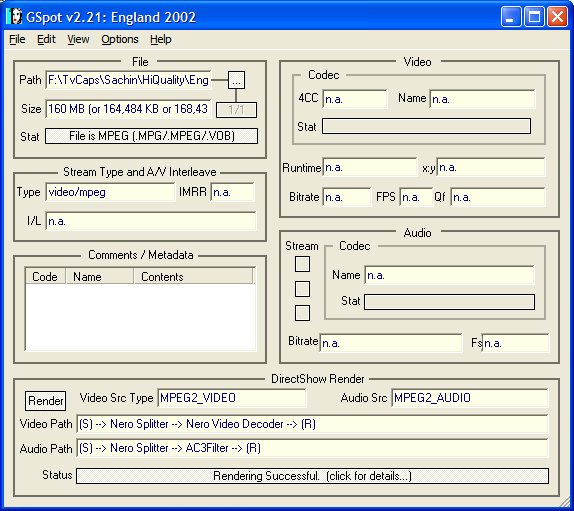The image size is (574, 511).
Task: Open the Help menu
Action: pos(160,39)
